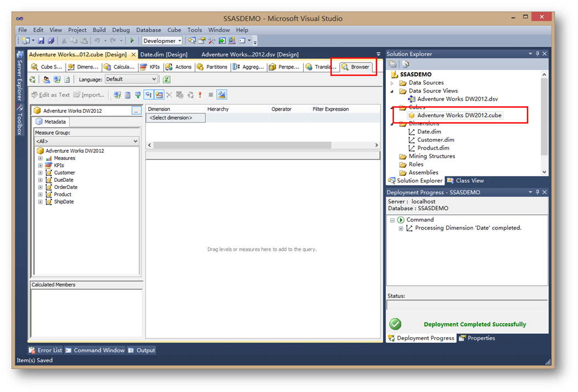
Task: Click the Undo arrow icon
Action: coord(97,41)
